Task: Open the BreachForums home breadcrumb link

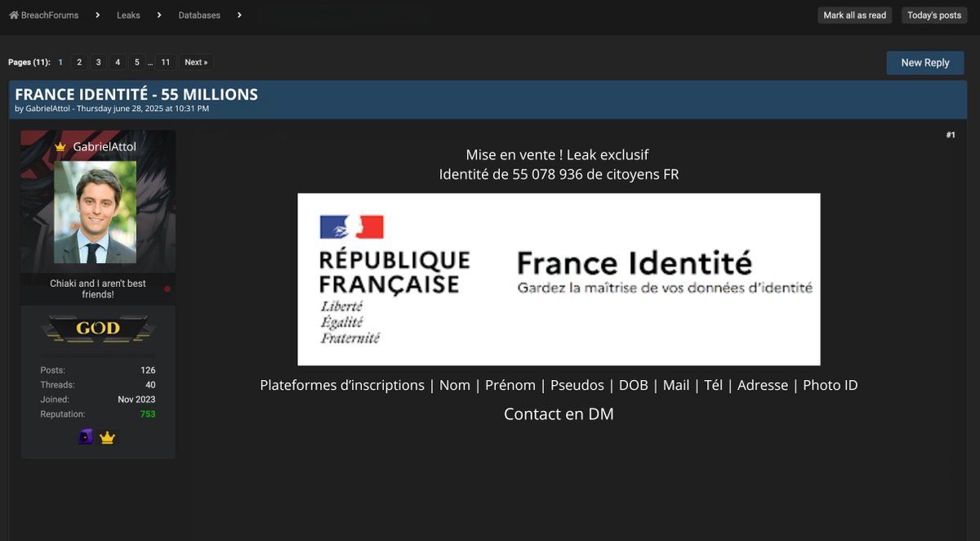Action: (50, 15)
